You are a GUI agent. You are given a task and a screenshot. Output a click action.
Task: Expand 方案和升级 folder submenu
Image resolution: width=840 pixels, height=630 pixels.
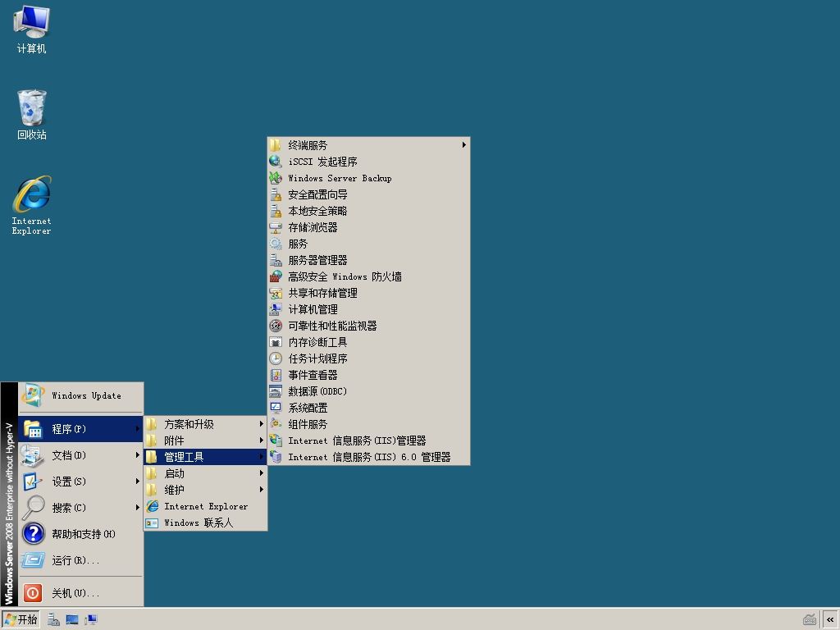[x=206, y=424]
